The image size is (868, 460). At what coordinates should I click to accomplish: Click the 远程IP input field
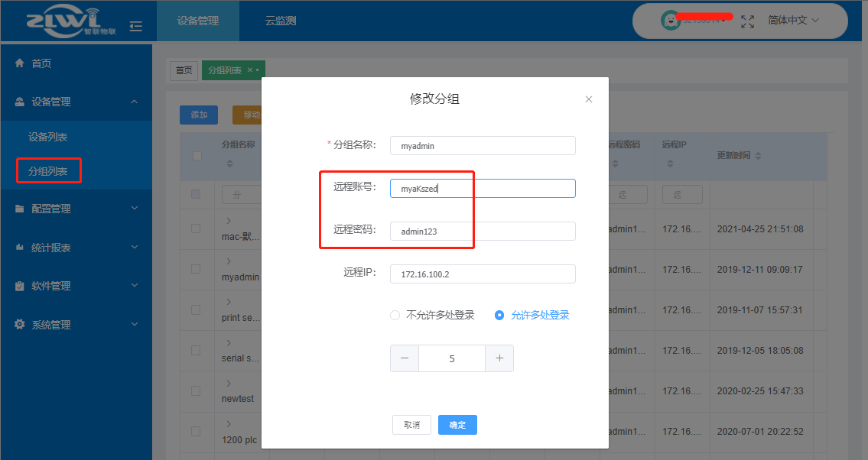coord(483,274)
